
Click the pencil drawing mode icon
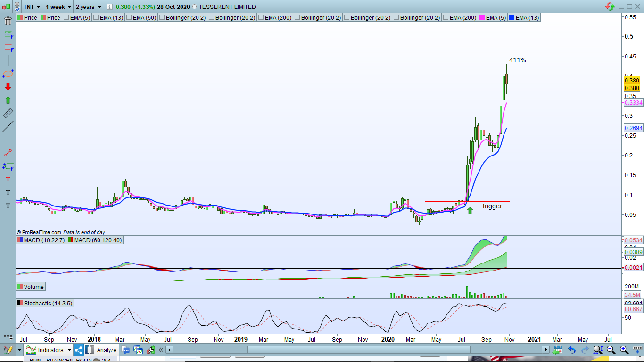(8, 350)
